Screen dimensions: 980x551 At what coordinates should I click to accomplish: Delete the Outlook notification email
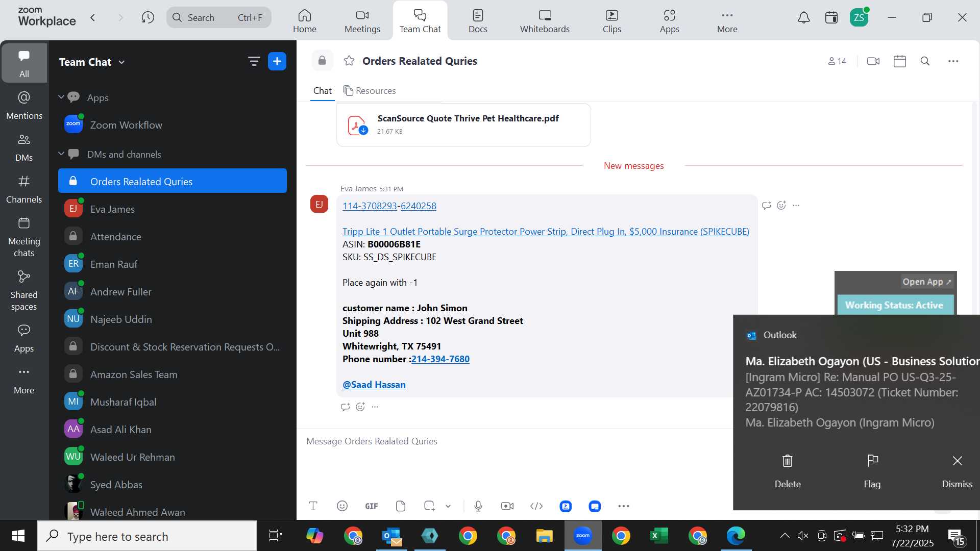click(788, 471)
